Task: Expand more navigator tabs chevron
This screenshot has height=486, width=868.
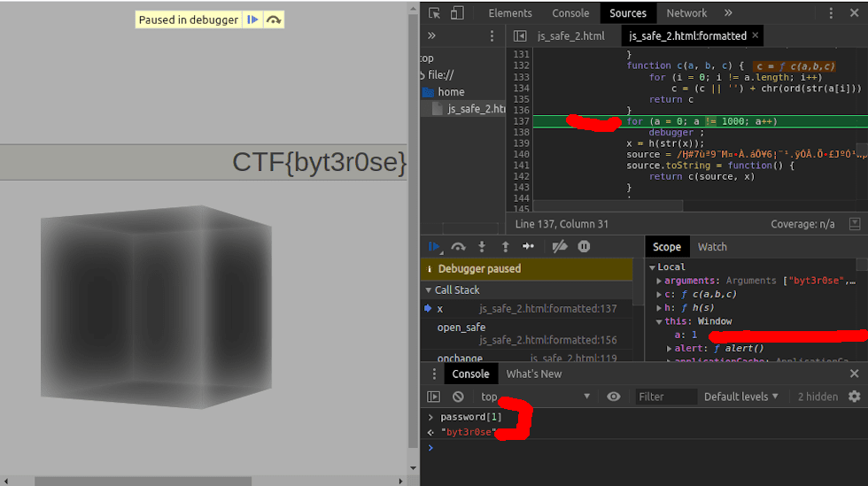Action: (431, 36)
